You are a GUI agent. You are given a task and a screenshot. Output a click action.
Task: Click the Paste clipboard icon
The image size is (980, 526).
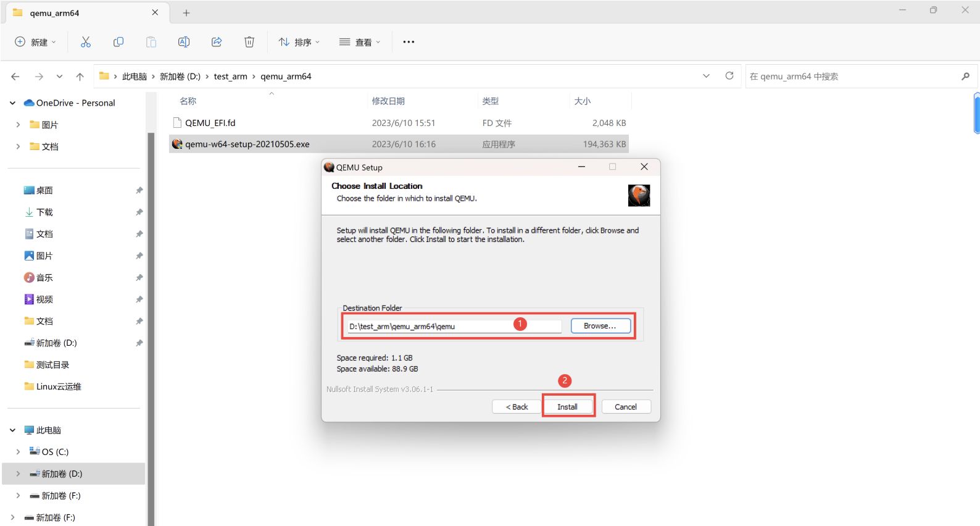point(151,42)
